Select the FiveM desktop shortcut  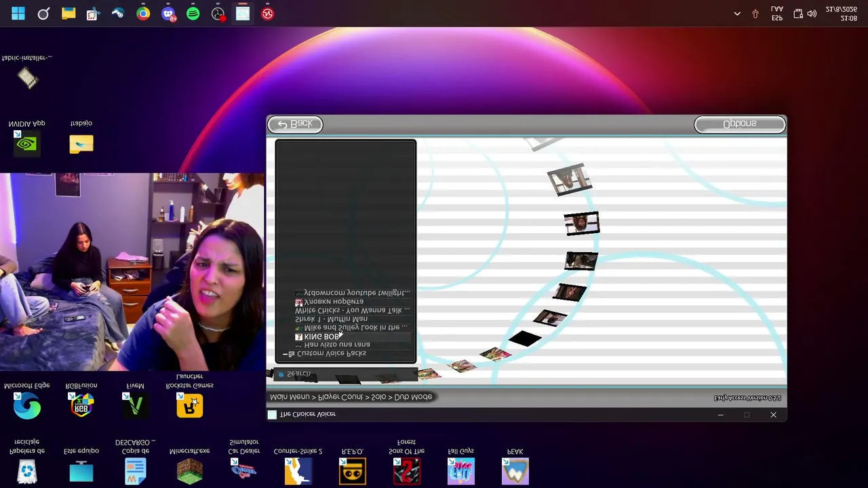coord(136,400)
